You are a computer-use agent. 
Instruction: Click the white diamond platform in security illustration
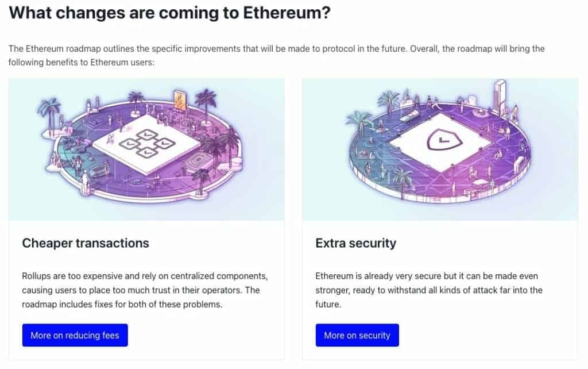coord(441,143)
